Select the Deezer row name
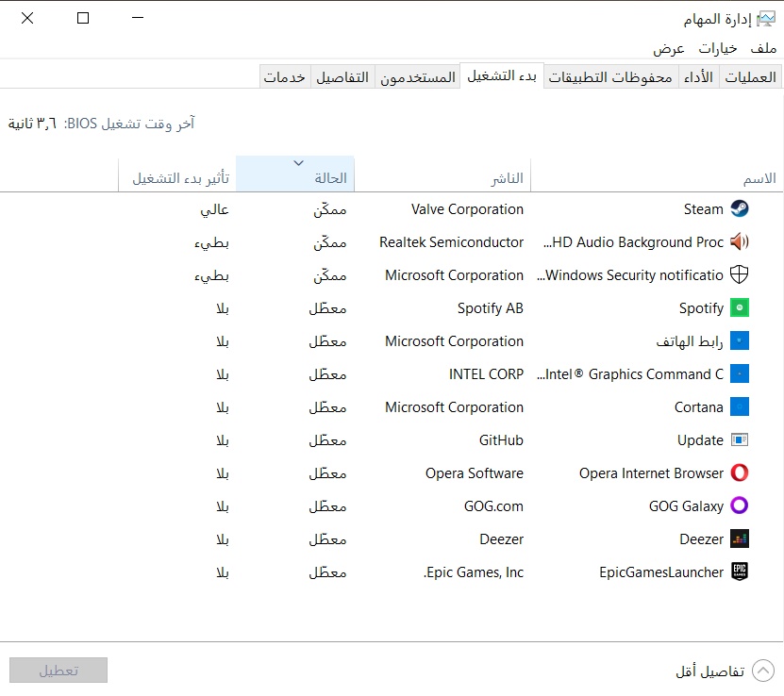This screenshot has height=696, width=784. (702, 539)
